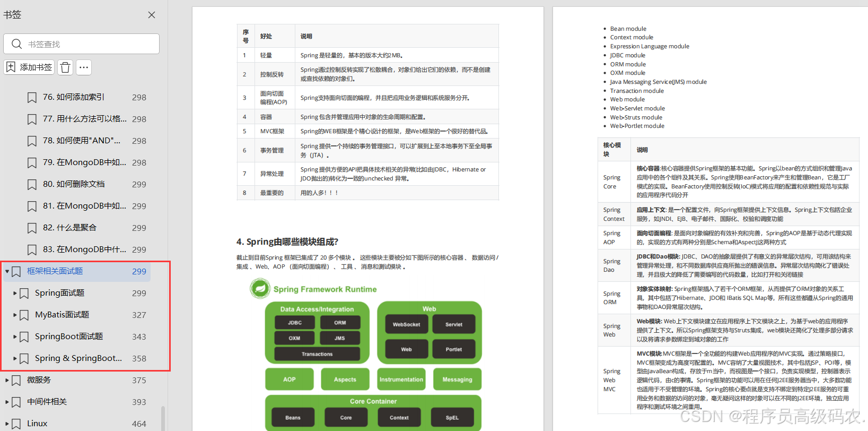868x431 pixels.
Task: Click the Beans block in Core Container
Action: coord(293,418)
